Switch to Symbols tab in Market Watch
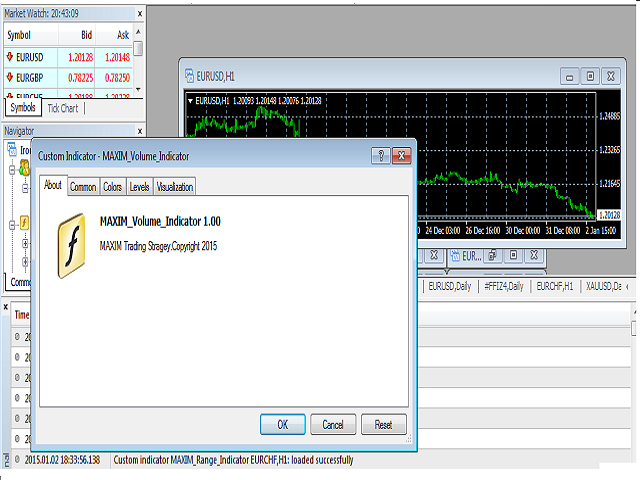The image size is (640, 480). point(23,107)
